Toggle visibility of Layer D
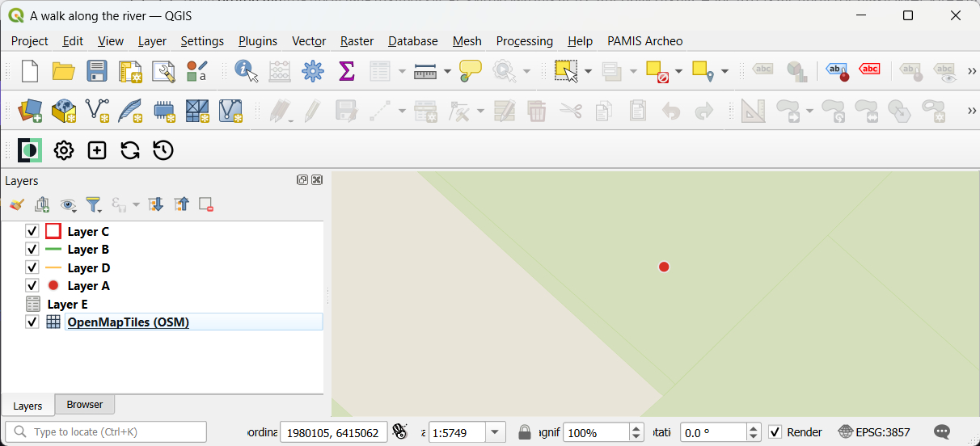The height and width of the screenshot is (446, 980). pyautogui.click(x=32, y=267)
